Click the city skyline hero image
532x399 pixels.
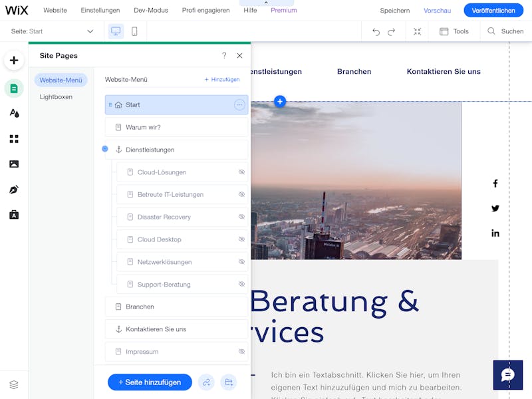tap(356, 180)
